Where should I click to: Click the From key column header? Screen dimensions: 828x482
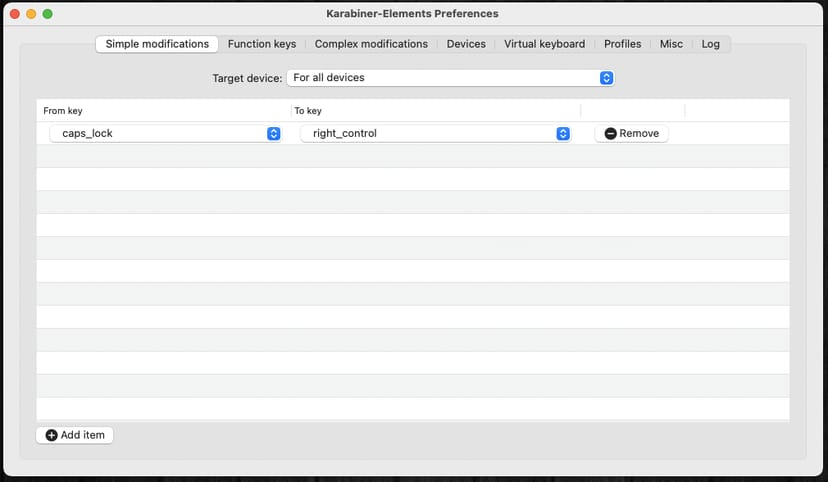click(x=63, y=110)
